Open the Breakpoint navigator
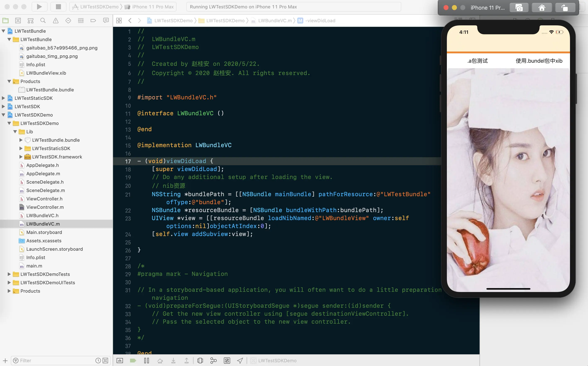This screenshot has height=366, width=588. (93, 21)
